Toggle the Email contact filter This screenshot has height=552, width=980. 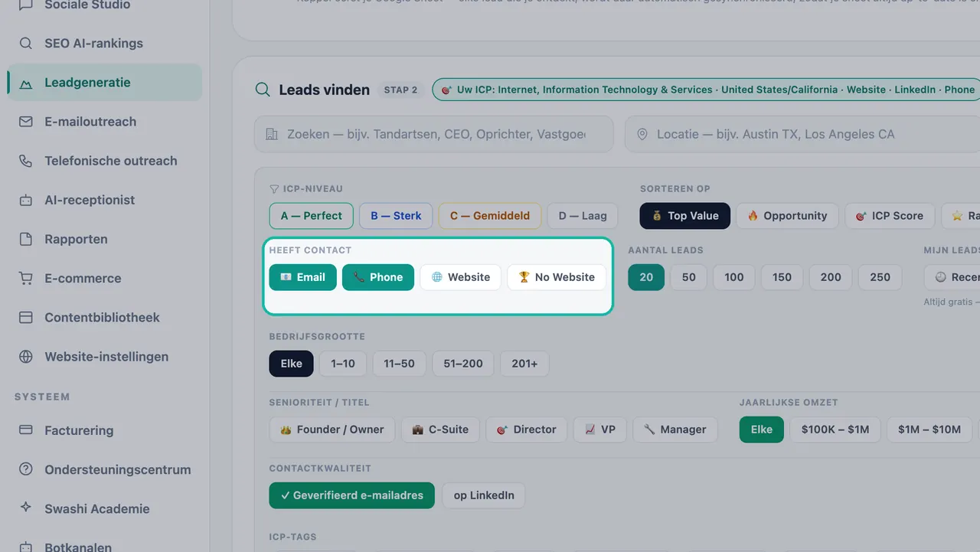[x=303, y=277]
